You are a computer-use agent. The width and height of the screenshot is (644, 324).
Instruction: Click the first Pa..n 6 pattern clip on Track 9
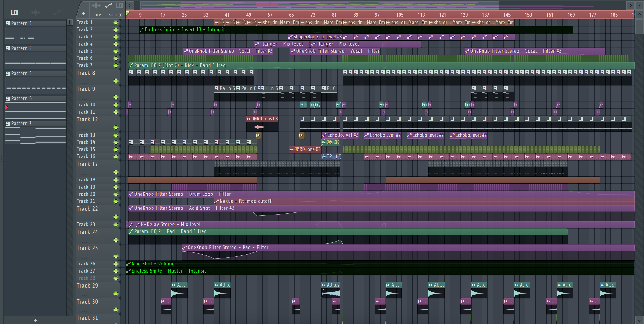click(225, 94)
